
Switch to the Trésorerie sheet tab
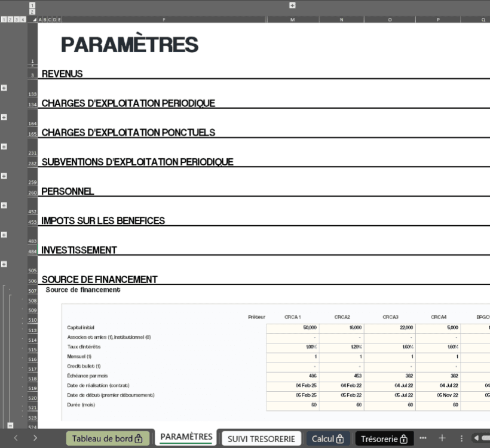383,438
